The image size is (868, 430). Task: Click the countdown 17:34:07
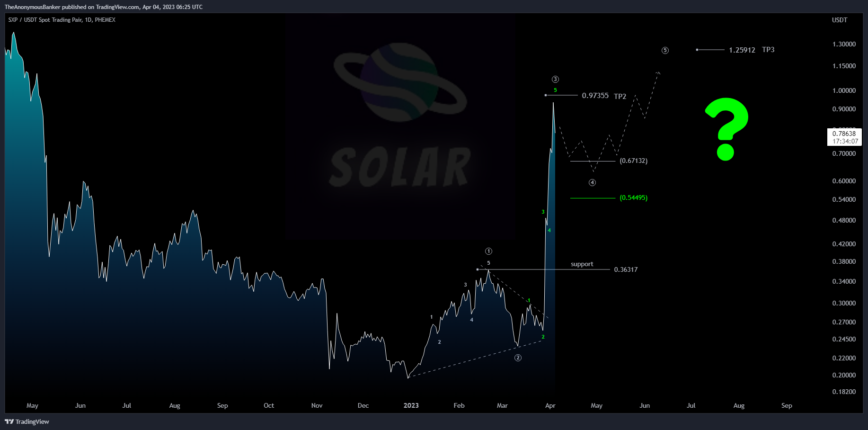click(845, 141)
